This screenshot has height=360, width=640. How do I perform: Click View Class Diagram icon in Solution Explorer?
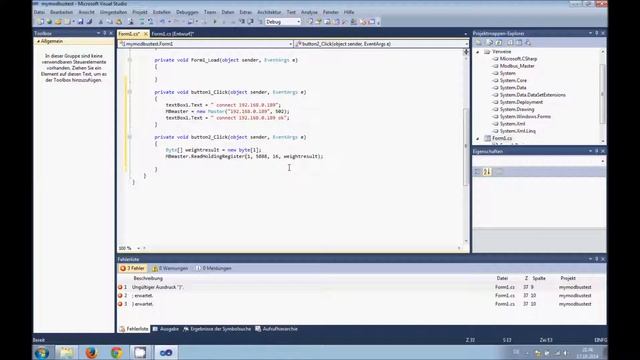[528, 42]
